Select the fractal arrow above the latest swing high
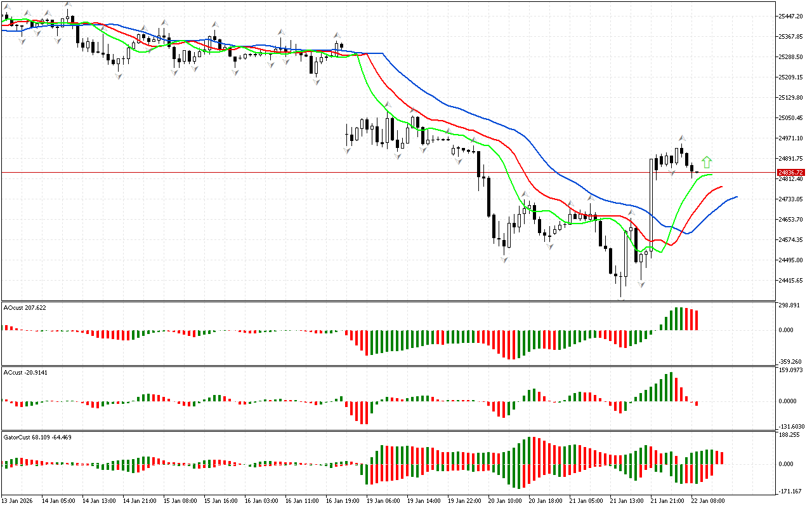Screen dimensions: 812x508 (x=682, y=137)
